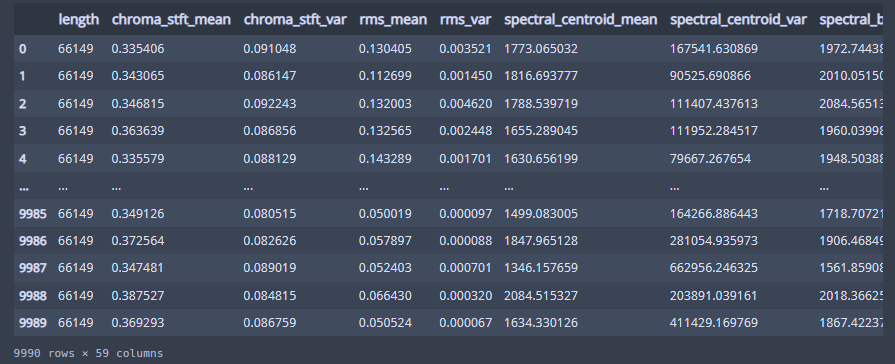
Task: Click cell value 0.130405
Action: 385,49
